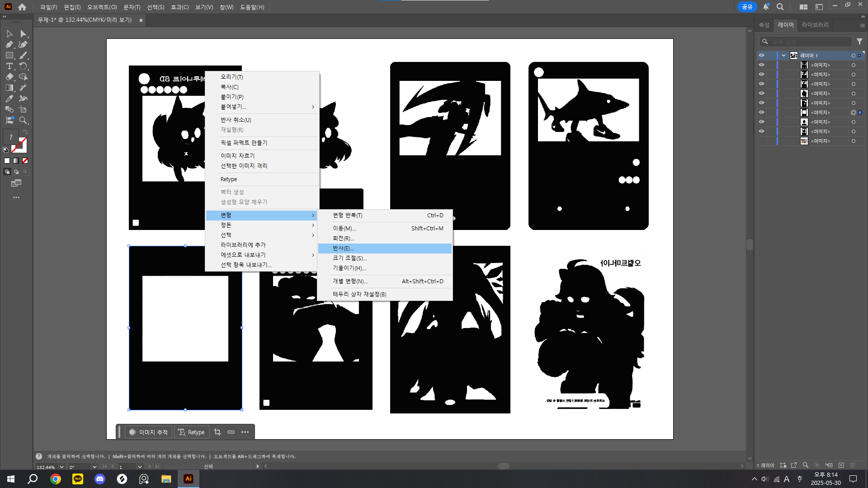868x488 pixels.
Task: Select the Type tool
Action: click(x=9, y=66)
